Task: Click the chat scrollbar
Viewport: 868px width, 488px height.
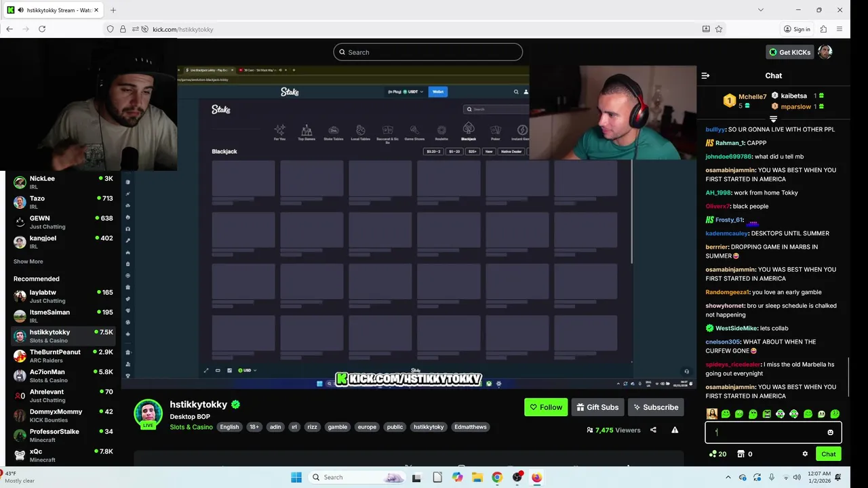Action: (848, 378)
